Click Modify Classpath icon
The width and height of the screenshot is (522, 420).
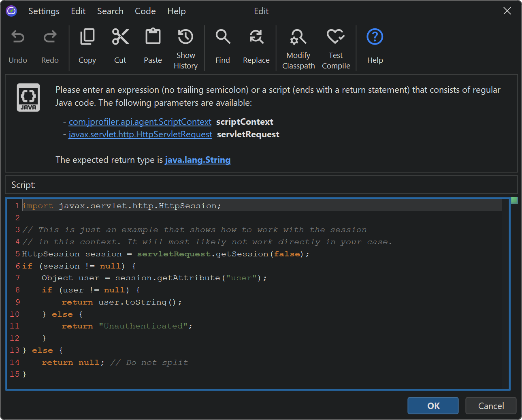(298, 37)
